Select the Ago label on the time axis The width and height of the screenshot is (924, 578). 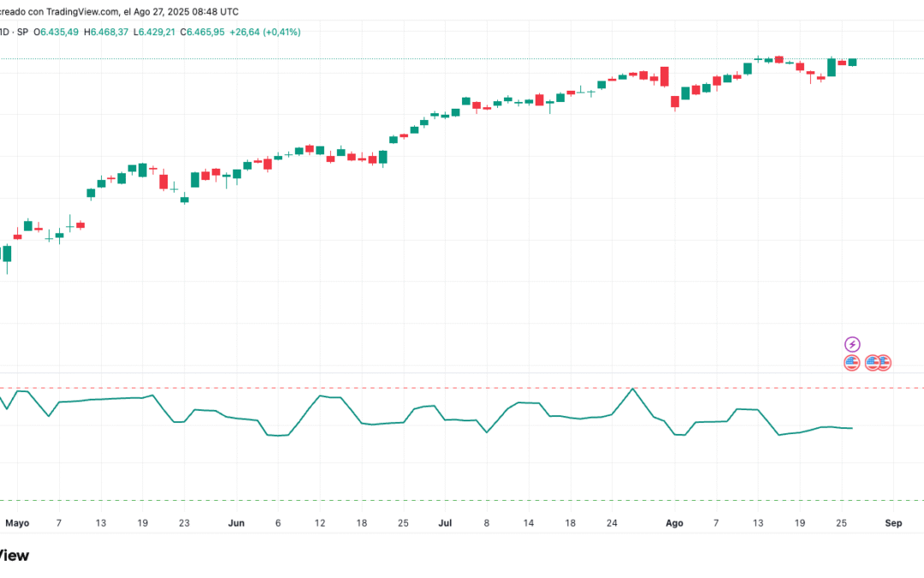click(674, 522)
